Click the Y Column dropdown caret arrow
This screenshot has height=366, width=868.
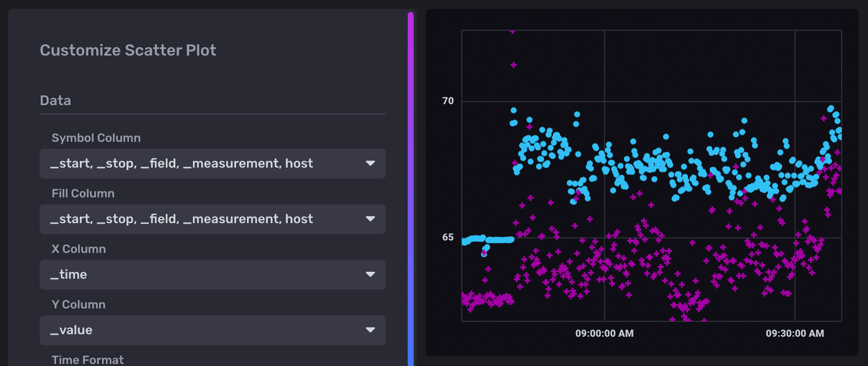370,330
